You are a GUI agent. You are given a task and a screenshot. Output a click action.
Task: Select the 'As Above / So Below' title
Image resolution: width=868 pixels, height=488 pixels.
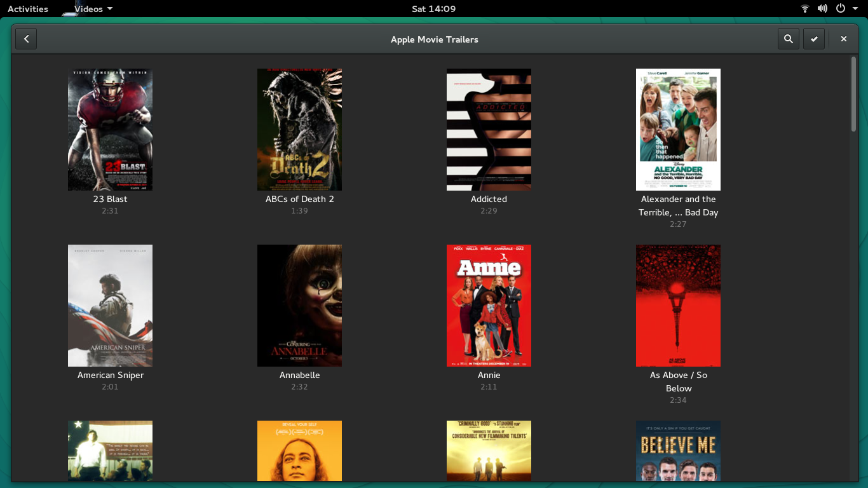(x=678, y=382)
